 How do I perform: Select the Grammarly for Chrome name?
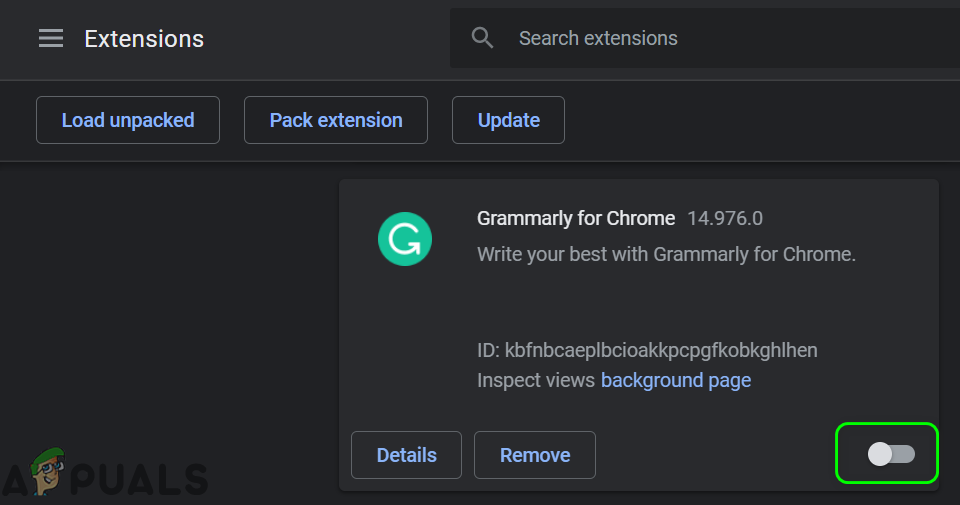[576, 218]
